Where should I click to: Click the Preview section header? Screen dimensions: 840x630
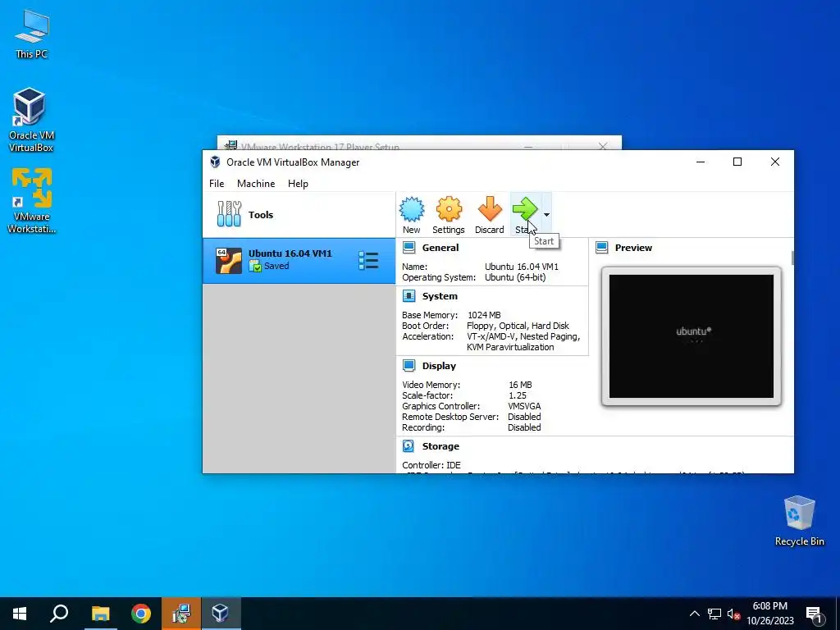[x=633, y=248]
